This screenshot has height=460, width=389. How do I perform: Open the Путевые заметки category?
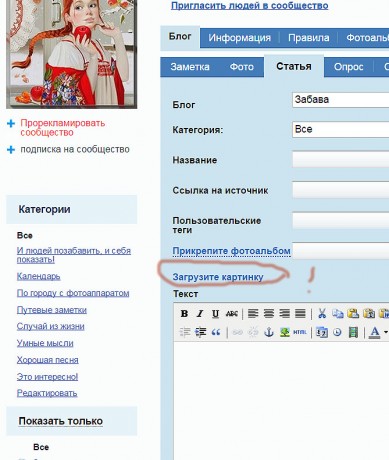[52, 310]
